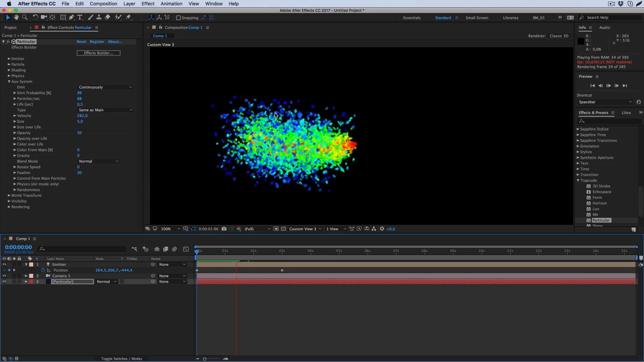The image size is (644, 362).
Task: Open the Composition menu
Action: coord(103,4)
